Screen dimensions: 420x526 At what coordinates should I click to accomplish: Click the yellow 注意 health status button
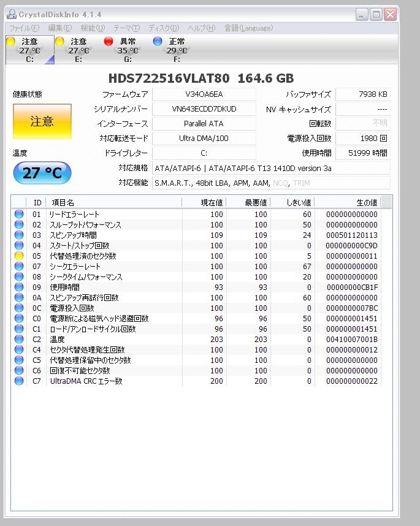pos(42,121)
